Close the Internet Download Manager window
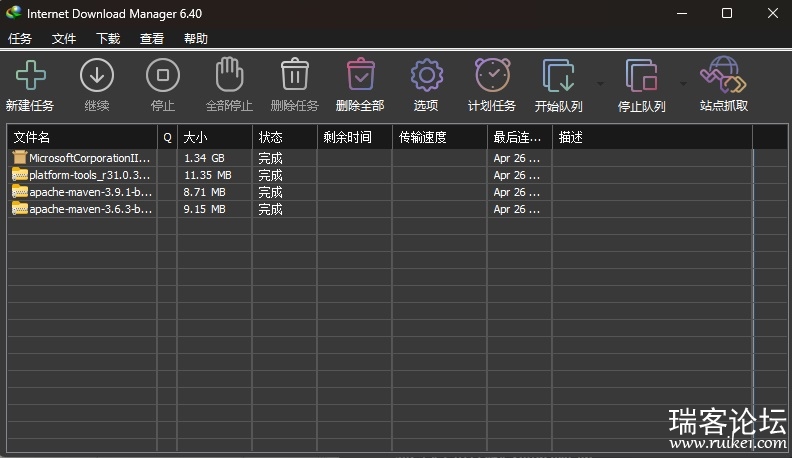 click(x=773, y=13)
